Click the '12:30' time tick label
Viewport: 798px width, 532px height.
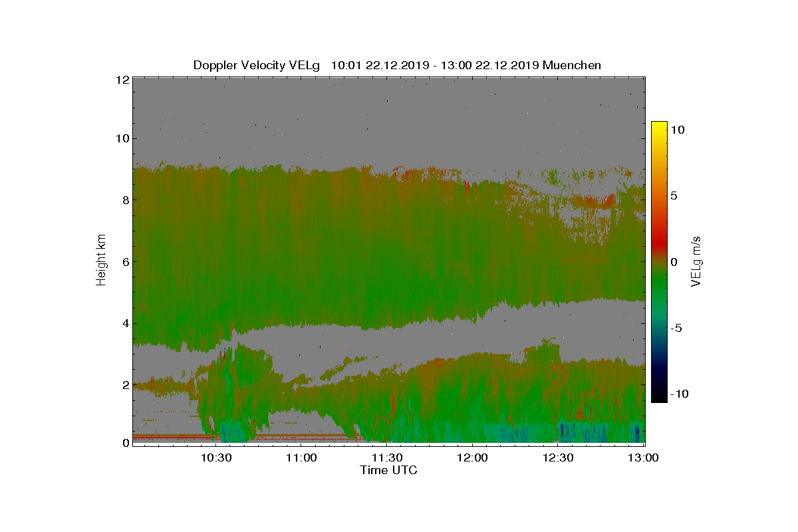pyautogui.click(x=558, y=458)
